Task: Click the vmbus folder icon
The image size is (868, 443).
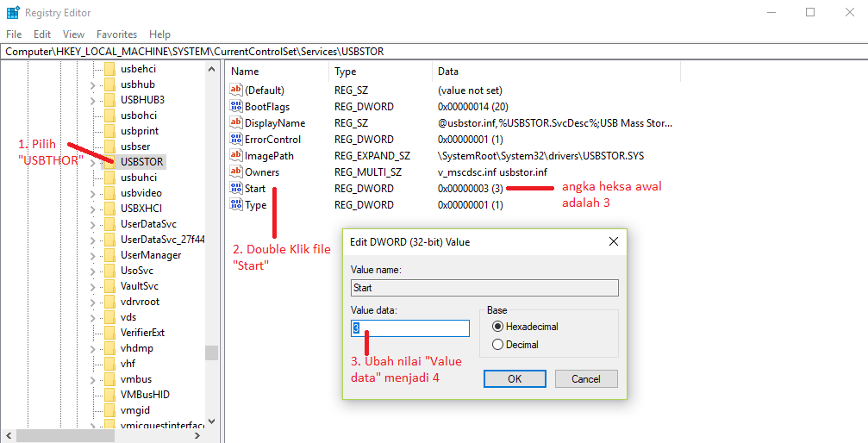Action: (x=109, y=378)
